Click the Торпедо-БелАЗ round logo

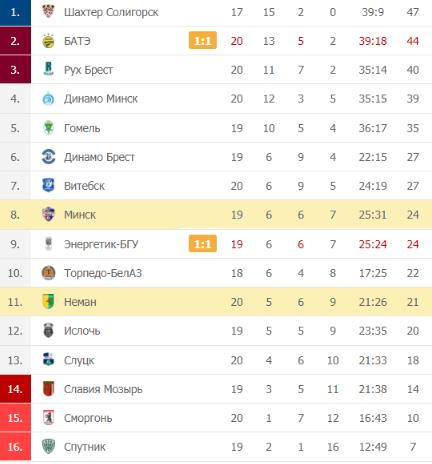(x=48, y=273)
